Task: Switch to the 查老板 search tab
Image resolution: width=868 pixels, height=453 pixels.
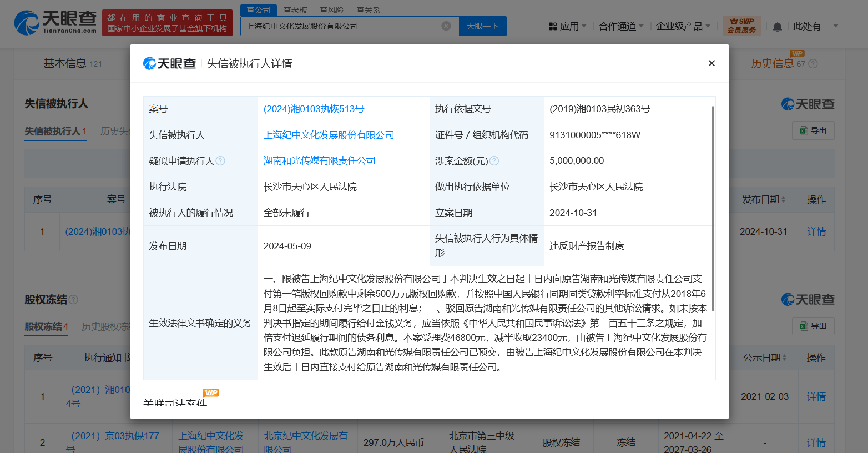Action: pyautogui.click(x=295, y=10)
